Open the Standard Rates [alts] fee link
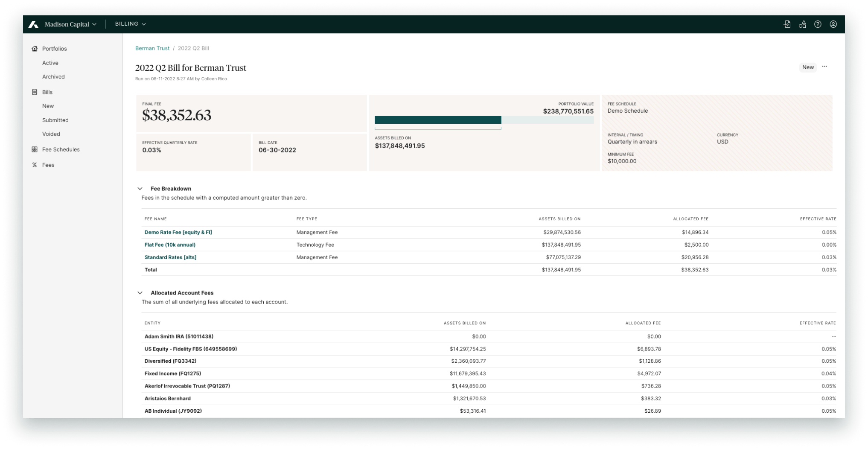The width and height of the screenshot is (868, 449). coord(170,257)
